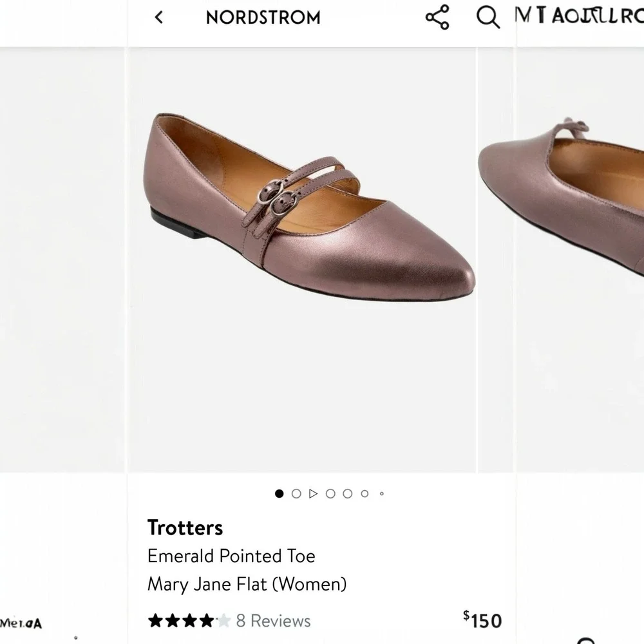Click the partial header text right of search

tap(579, 15)
